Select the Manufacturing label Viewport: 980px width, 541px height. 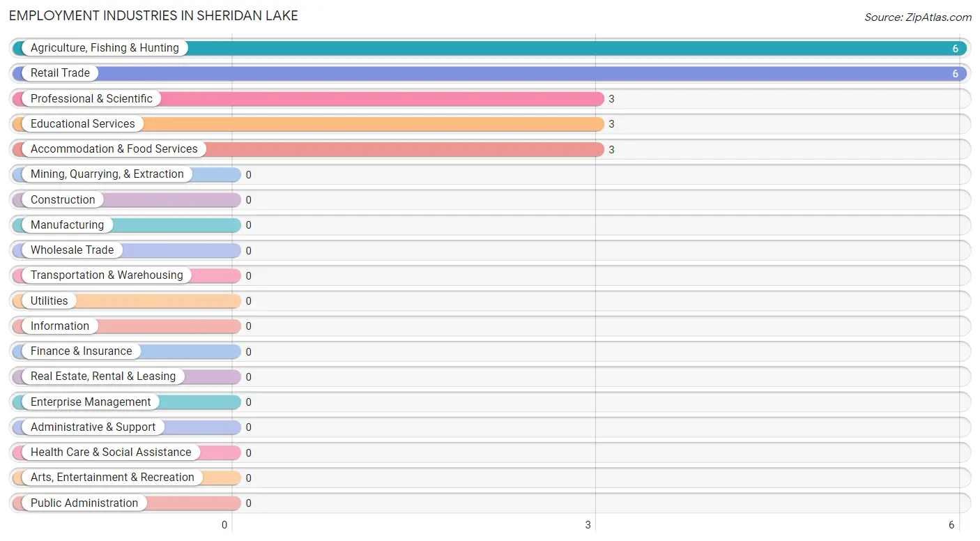67,225
